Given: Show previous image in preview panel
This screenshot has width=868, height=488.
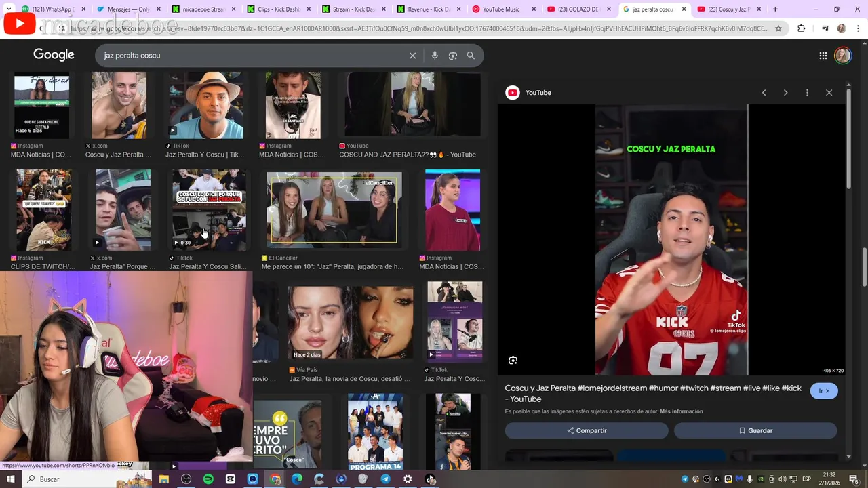Looking at the screenshot, I should tap(764, 93).
